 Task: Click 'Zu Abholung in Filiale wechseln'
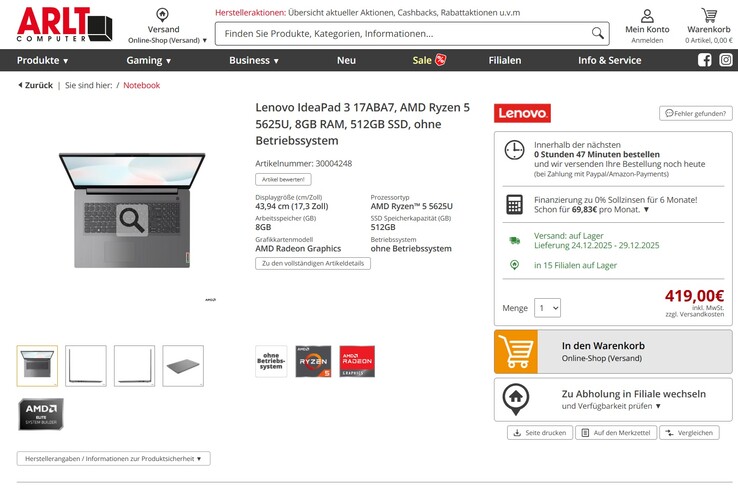click(x=613, y=400)
